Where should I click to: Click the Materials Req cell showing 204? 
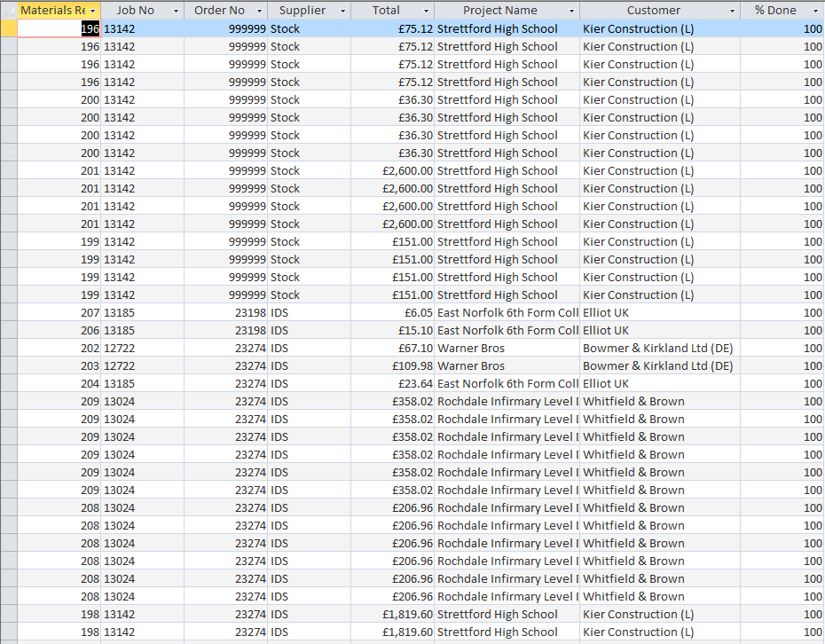[59, 383]
